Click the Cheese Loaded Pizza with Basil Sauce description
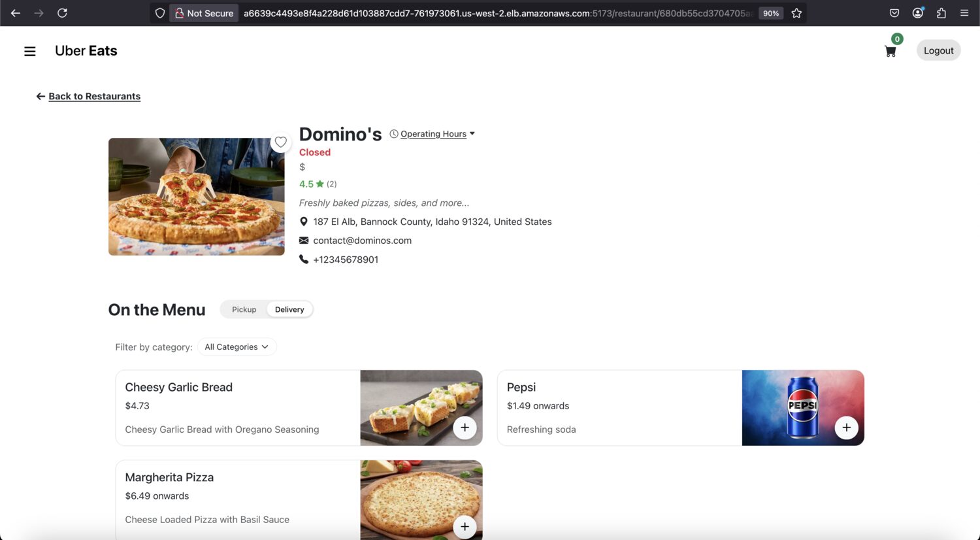 tap(207, 520)
